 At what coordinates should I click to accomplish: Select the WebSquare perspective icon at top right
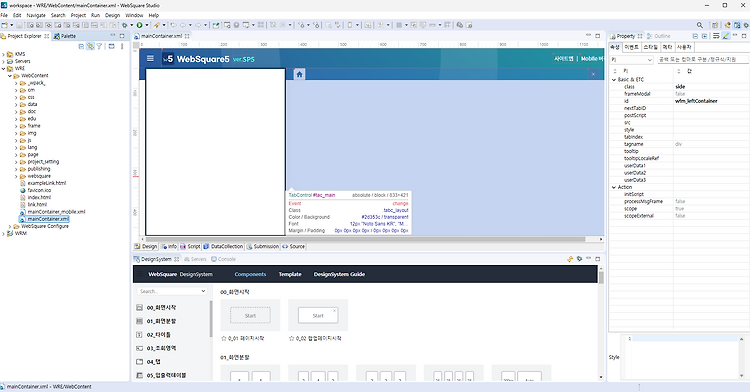pyautogui.click(x=738, y=25)
